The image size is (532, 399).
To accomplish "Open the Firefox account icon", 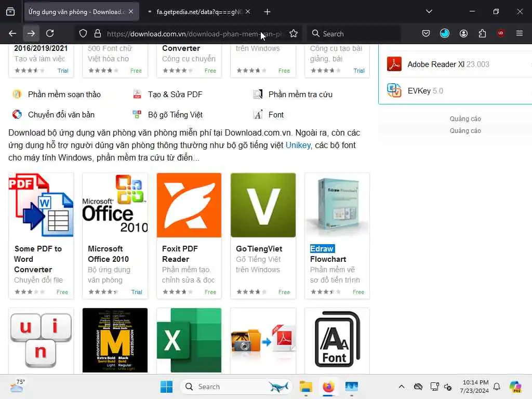I will pos(463,33).
